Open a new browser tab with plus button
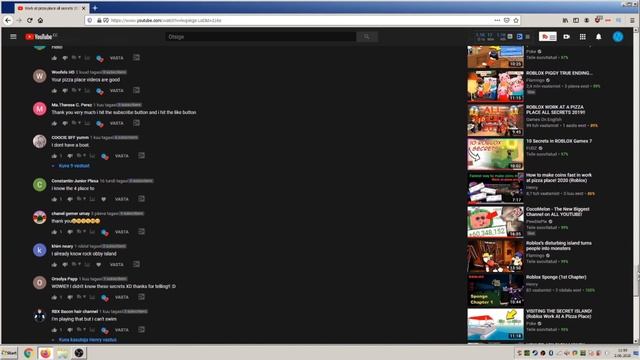640x360 pixels. 95,8
